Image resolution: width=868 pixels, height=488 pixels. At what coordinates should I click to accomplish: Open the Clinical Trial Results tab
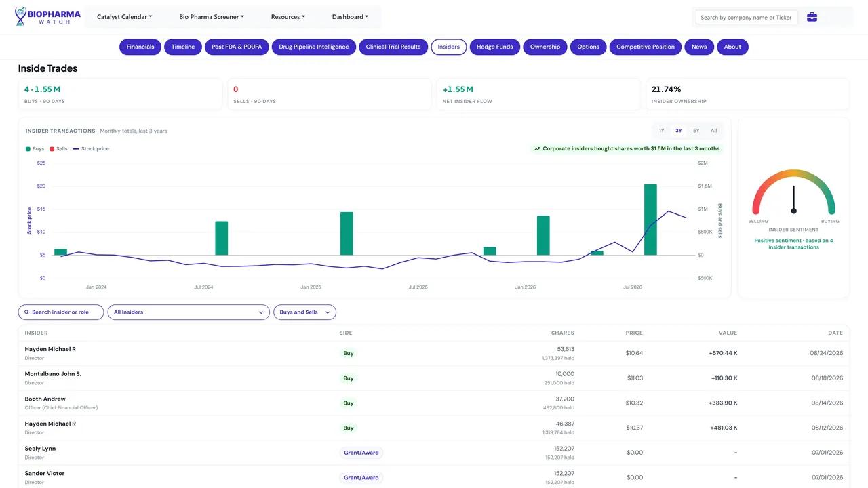pyautogui.click(x=393, y=47)
